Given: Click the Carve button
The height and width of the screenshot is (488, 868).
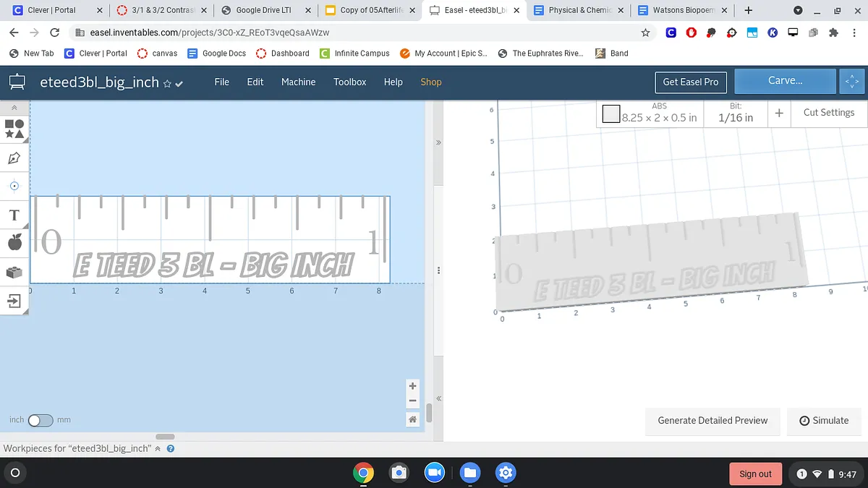Looking at the screenshot, I should tap(785, 81).
